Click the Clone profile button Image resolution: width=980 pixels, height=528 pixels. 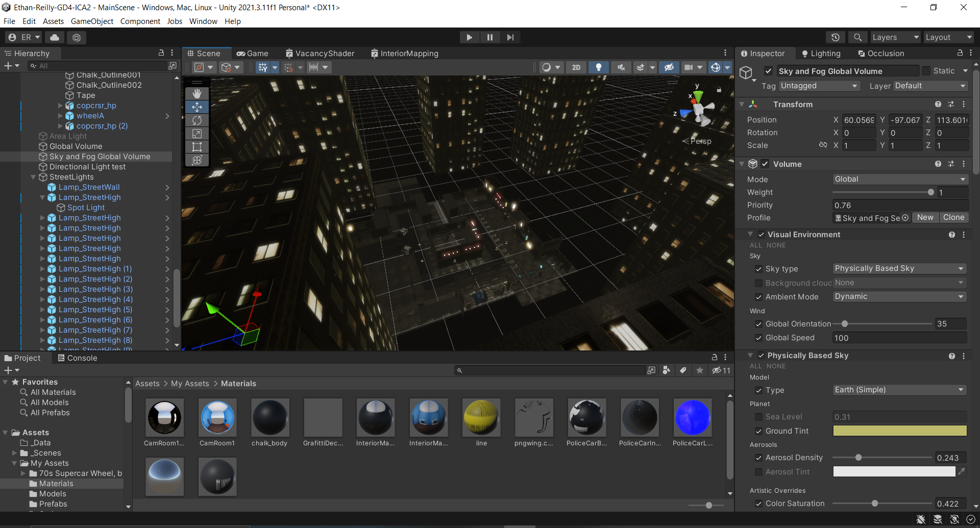click(x=953, y=217)
